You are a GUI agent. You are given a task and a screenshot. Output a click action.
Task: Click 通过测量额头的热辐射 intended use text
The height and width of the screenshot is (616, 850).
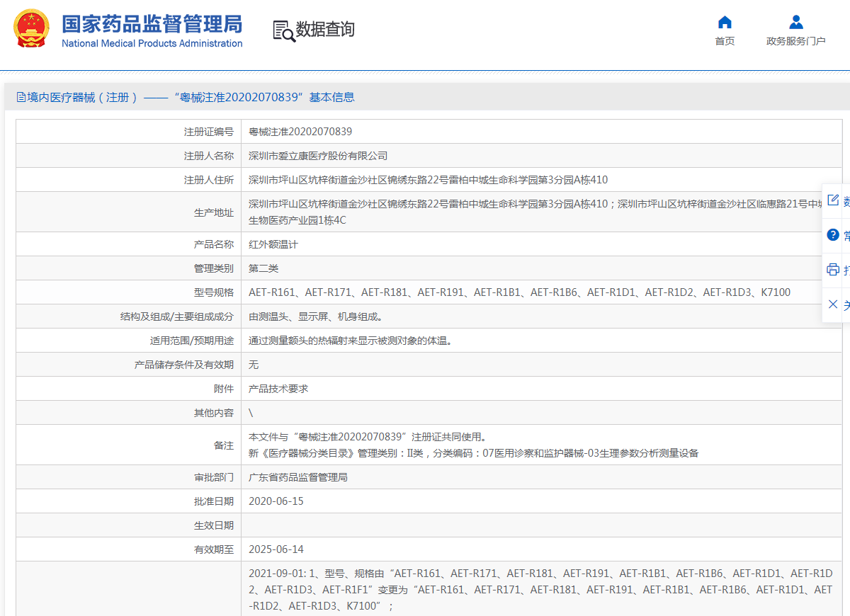coord(350,341)
